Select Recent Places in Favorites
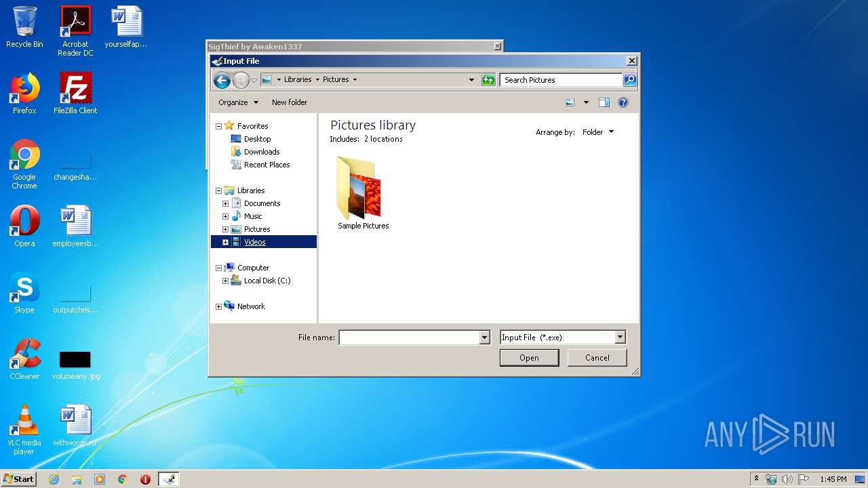Viewport: 868px width, 488px height. point(267,165)
